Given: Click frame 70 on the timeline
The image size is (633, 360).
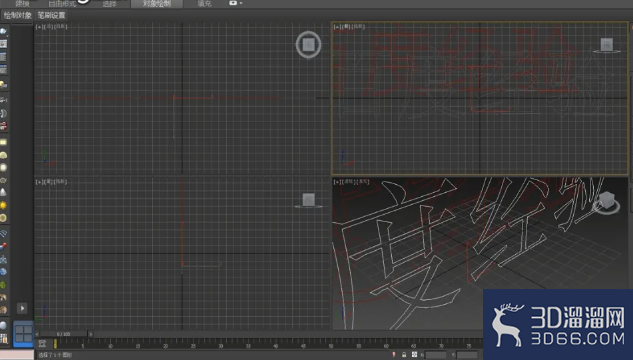Looking at the screenshot, I should [x=441, y=345].
